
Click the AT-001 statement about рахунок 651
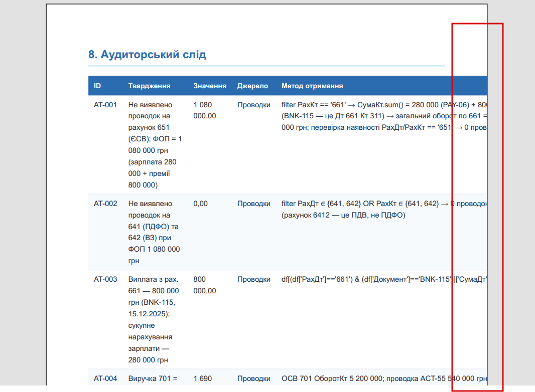pos(155,145)
